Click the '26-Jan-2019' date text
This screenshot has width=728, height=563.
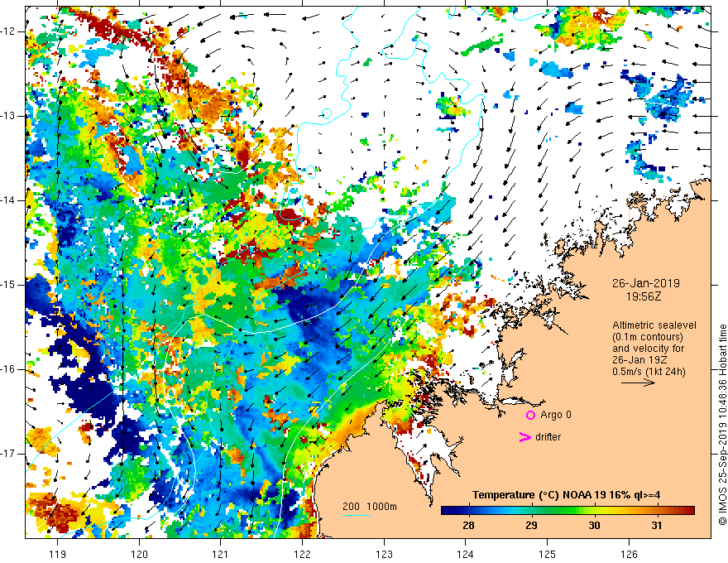click(x=646, y=283)
